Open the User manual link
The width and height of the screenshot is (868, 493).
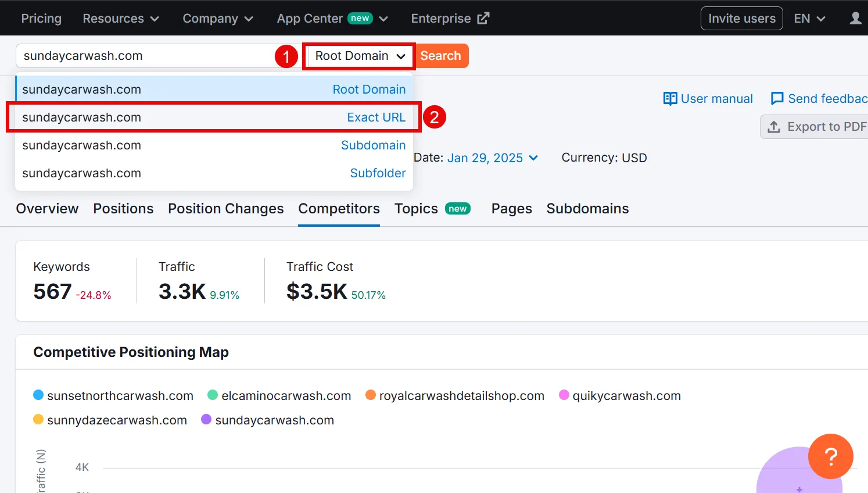(x=716, y=99)
